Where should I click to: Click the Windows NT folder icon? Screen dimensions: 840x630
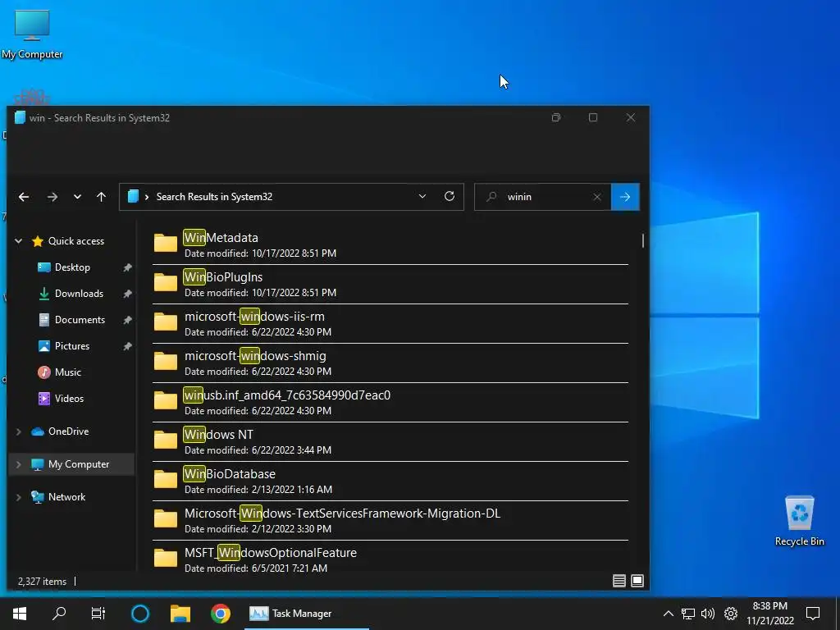coord(166,440)
